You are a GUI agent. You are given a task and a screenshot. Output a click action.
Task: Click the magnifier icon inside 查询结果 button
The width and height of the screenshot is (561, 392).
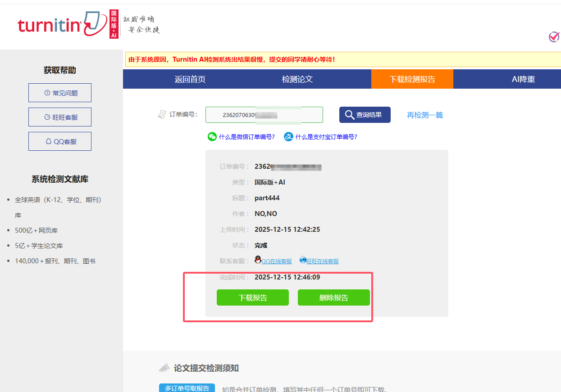(349, 115)
